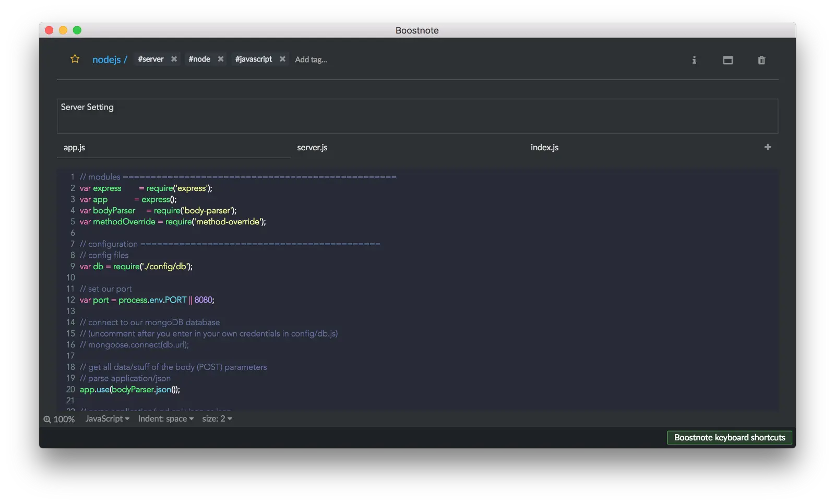
Task: Click the 'var methodOverride' code line
Action: tap(173, 222)
